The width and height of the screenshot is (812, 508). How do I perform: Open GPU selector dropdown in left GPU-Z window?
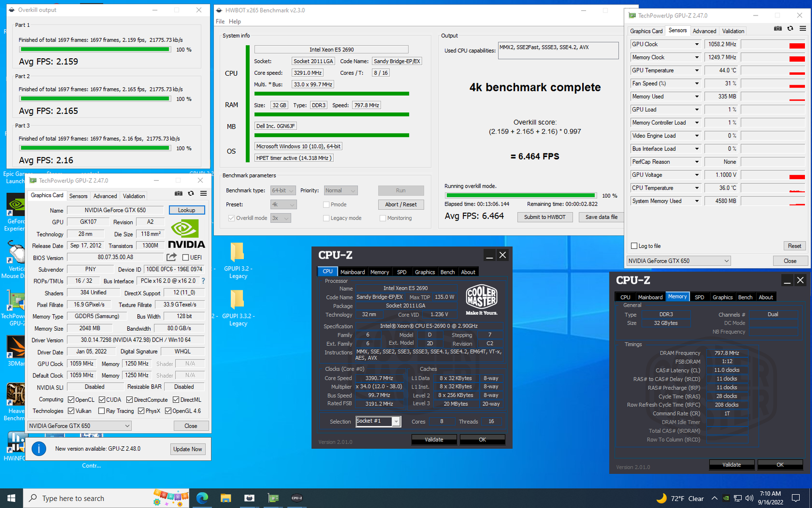pyautogui.click(x=79, y=426)
